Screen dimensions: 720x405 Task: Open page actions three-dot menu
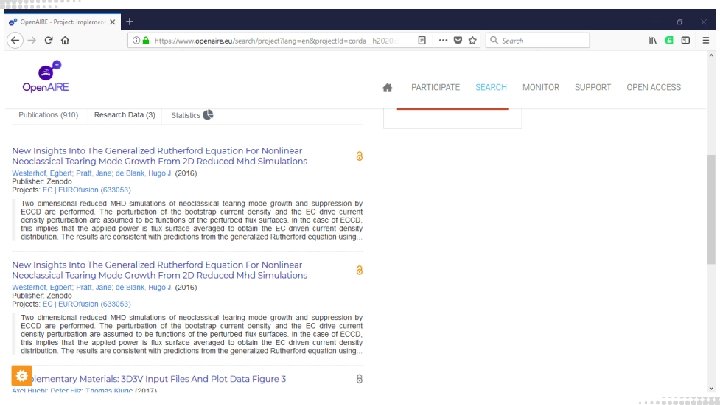[x=443, y=40]
